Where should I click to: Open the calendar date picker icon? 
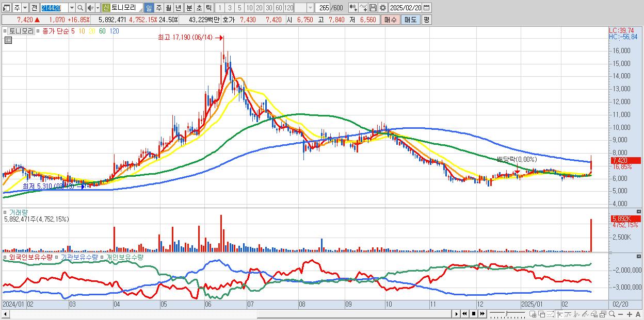click(426, 8)
